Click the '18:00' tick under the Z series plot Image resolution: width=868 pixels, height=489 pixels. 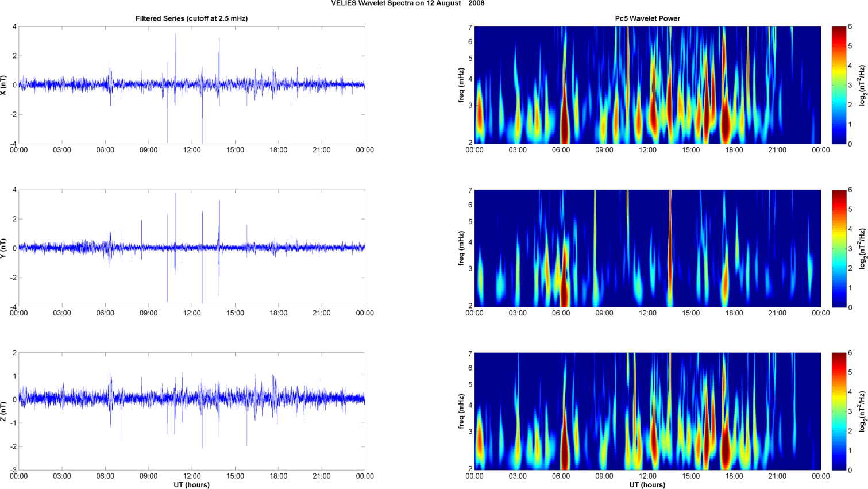pyautogui.click(x=279, y=476)
